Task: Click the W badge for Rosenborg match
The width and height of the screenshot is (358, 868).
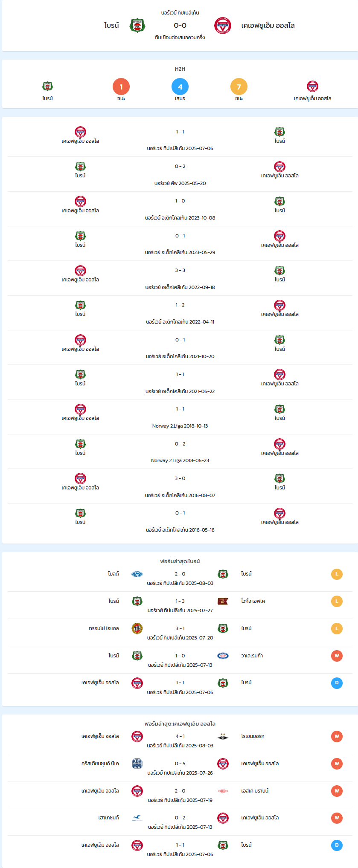Action: click(337, 737)
